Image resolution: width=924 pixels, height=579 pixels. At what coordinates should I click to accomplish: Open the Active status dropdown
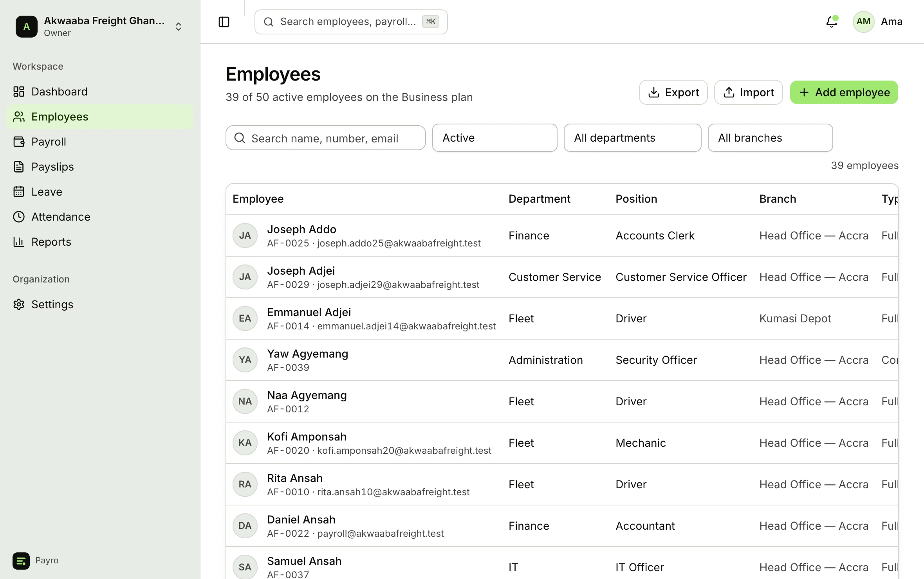click(495, 138)
